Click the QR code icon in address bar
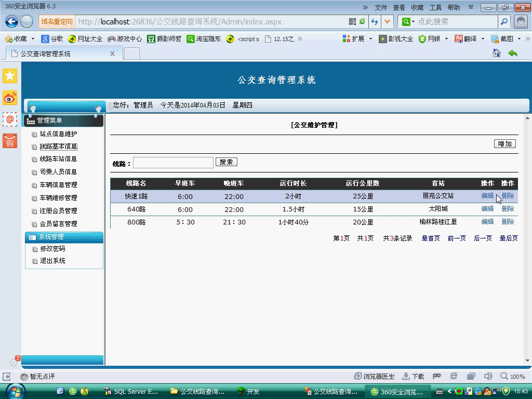 point(353,21)
